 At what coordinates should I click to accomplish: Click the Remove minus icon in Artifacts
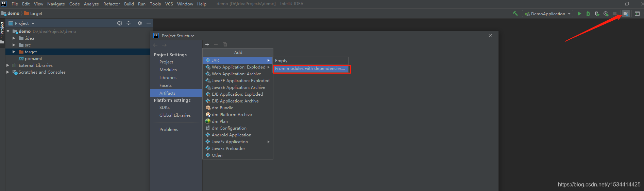[x=216, y=44]
